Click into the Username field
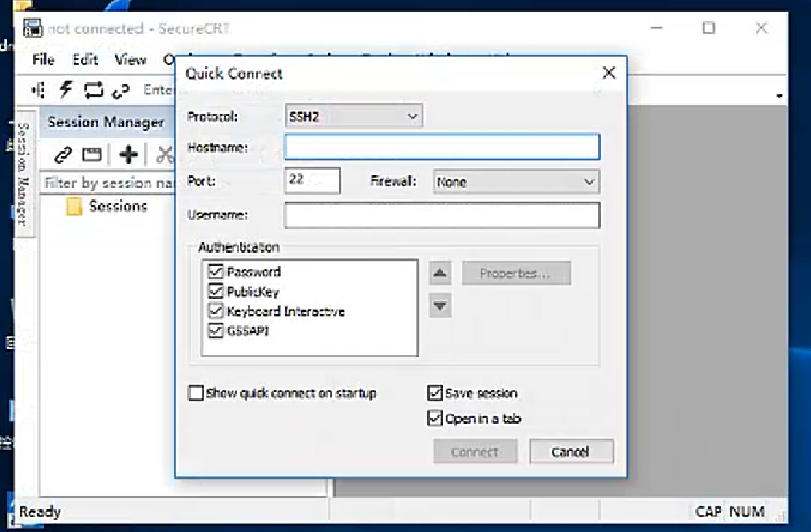 [442, 215]
